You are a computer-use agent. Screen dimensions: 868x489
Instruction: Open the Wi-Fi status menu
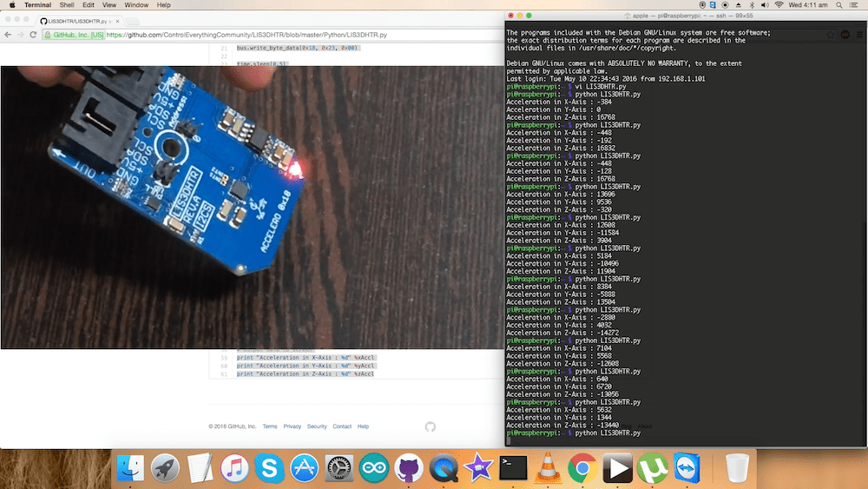click(x=779, y=5)
